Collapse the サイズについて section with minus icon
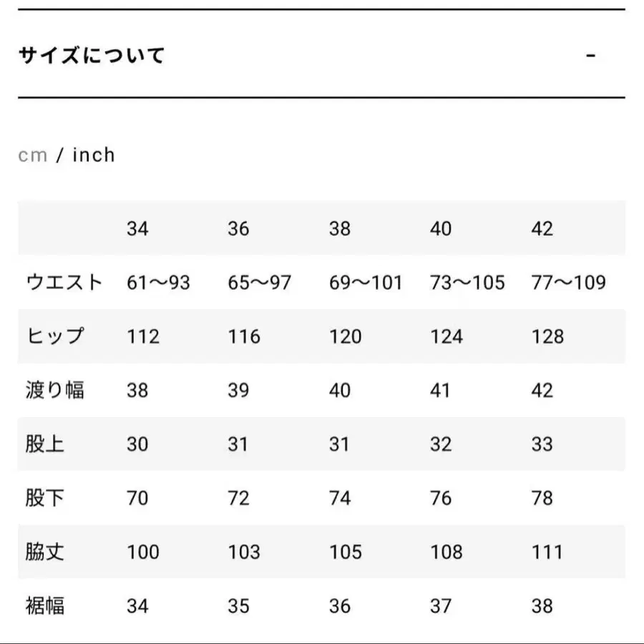Screen dimensions: 644x644 coord(590,55)
